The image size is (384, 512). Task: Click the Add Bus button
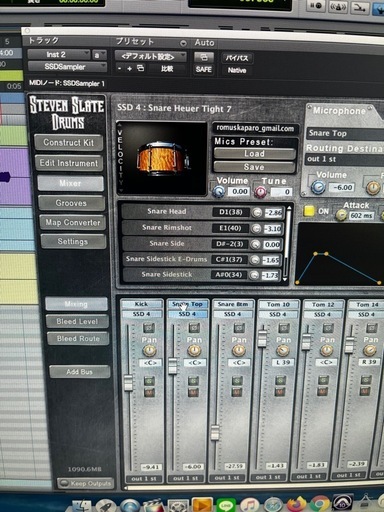coord(79,372)
